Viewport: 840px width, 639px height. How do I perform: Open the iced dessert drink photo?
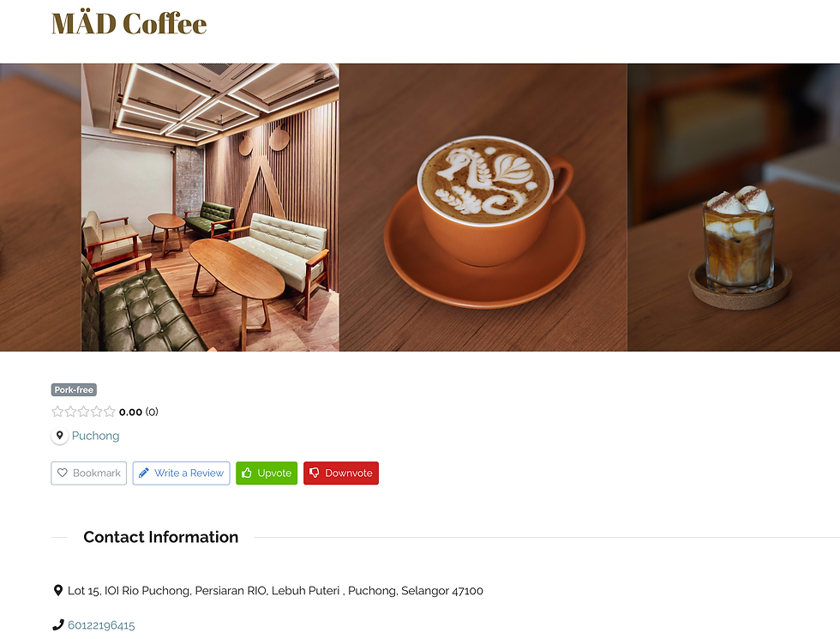tap(734, 208)
